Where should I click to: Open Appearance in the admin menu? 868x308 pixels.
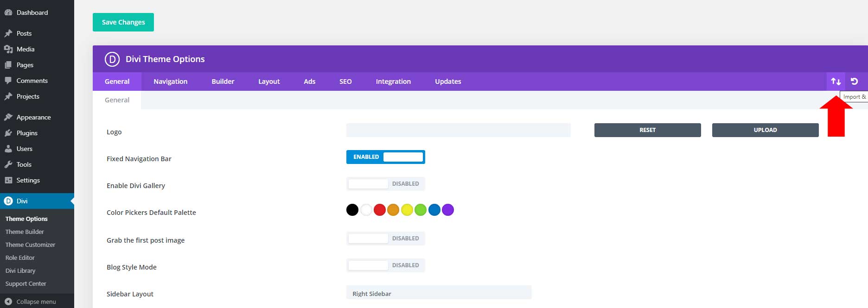click(x=37, y=117)
